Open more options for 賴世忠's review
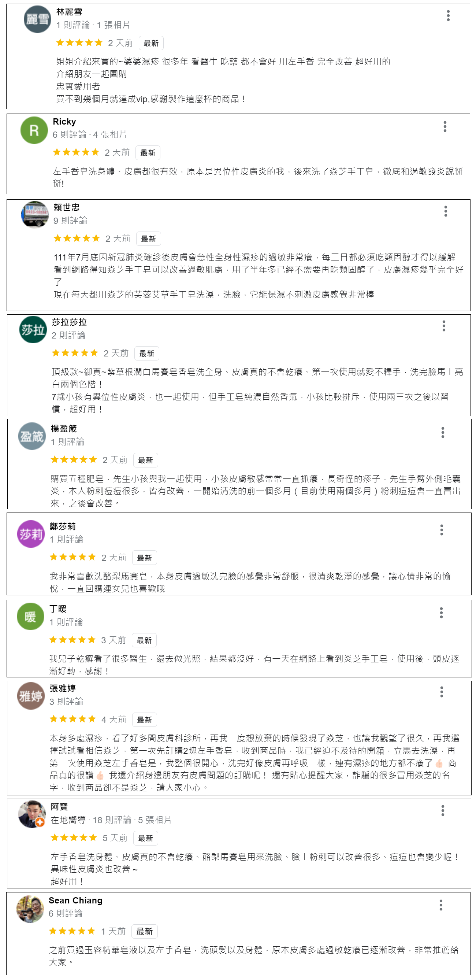 pyautogui.click(x=446, y=211)
